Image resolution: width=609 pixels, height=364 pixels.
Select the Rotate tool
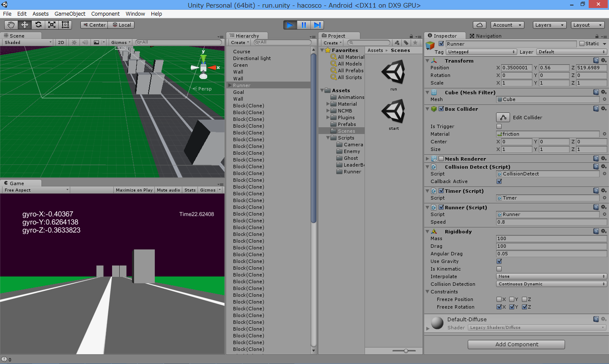38,25
